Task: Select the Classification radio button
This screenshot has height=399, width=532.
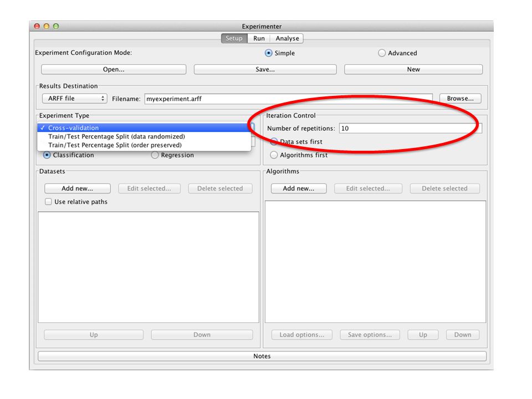Action: tap(47, 155)
